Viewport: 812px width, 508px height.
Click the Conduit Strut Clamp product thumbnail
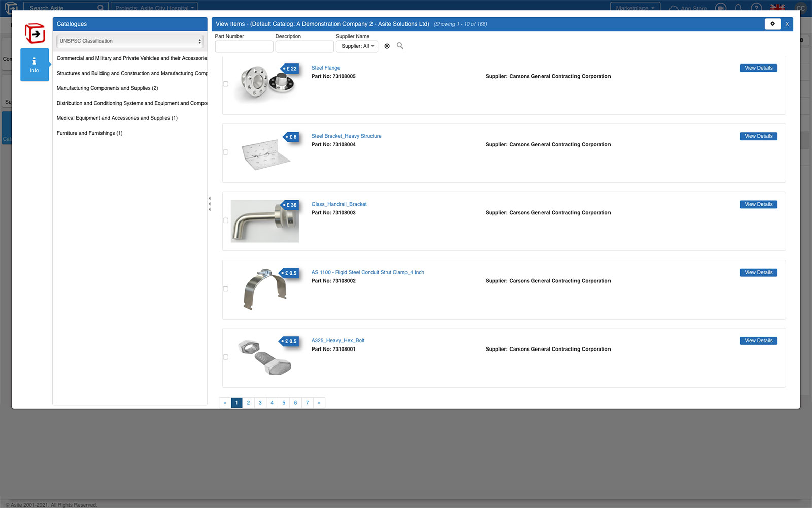coord(265,289)
